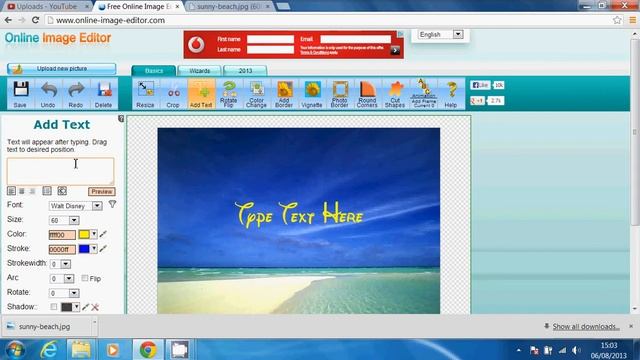Open the Help toolbar icon
Image resolution: width=640 pixels, height=360 pixels.
[x=451, y=94]
